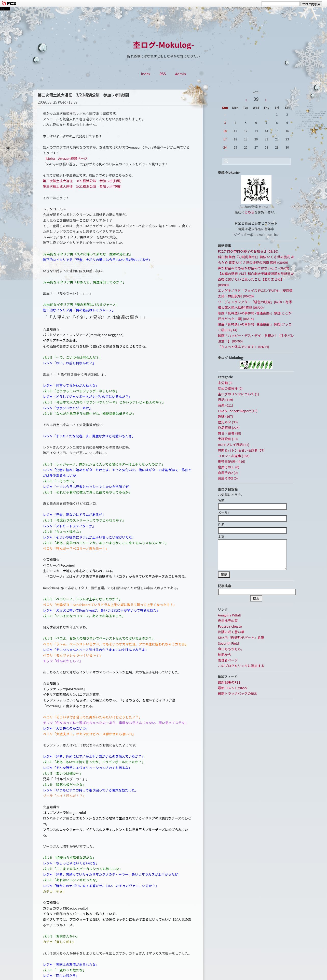
Task: Click the top FC2 blog search text field
Action: click(x=281, y=3)
